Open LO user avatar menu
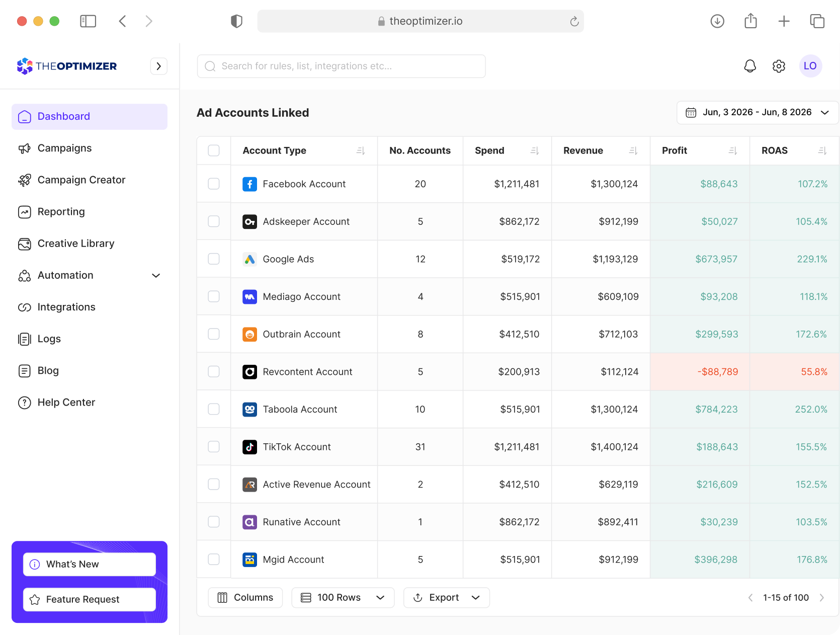Viewport: 840px width, 635px height. pyautogui.click(x=810, y=66)
